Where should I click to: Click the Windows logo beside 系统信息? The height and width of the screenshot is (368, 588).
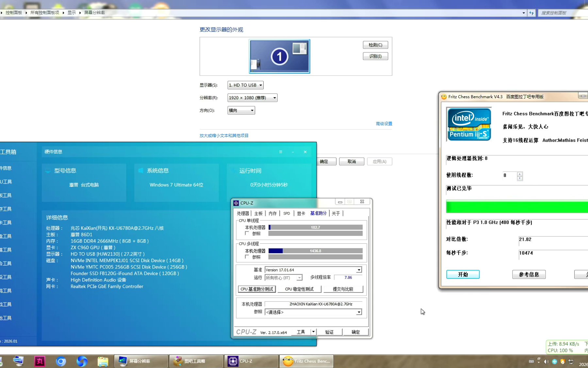pos(141,170)
